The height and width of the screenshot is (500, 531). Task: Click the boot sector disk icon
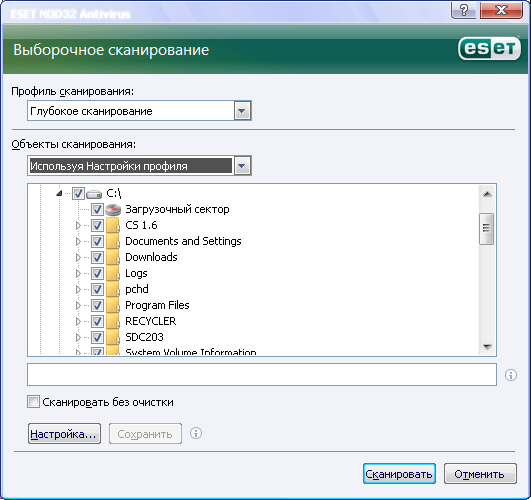pos(113,210)
